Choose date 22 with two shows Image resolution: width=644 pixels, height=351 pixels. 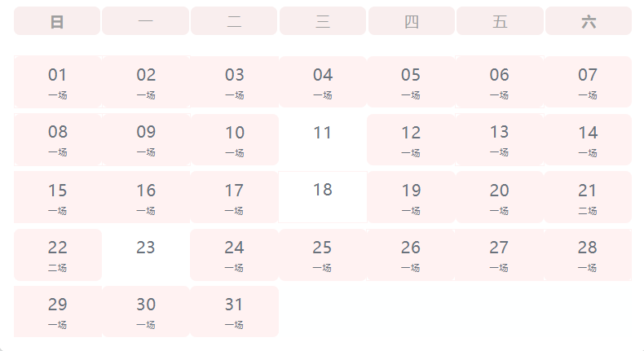pos(58,255)
